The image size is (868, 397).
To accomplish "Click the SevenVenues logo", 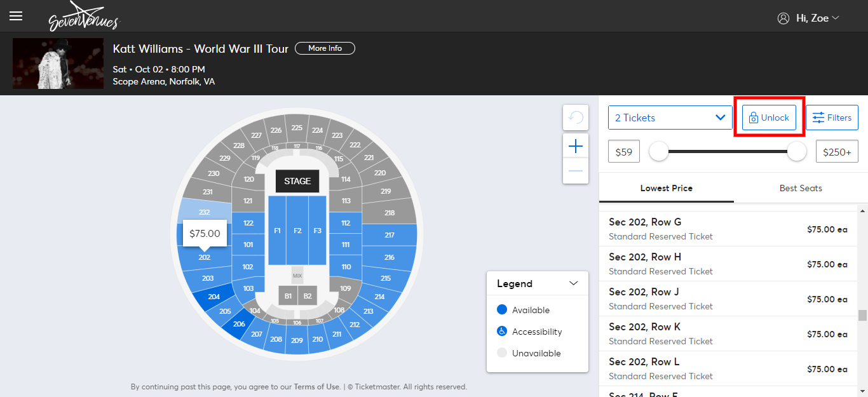I will (83, 17).
